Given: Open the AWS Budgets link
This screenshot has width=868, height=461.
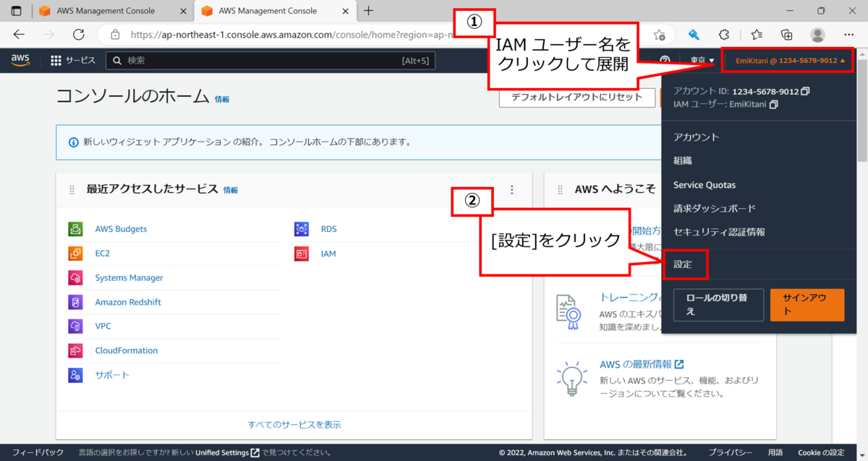Looking at the screenshot, I should point(121,229).
